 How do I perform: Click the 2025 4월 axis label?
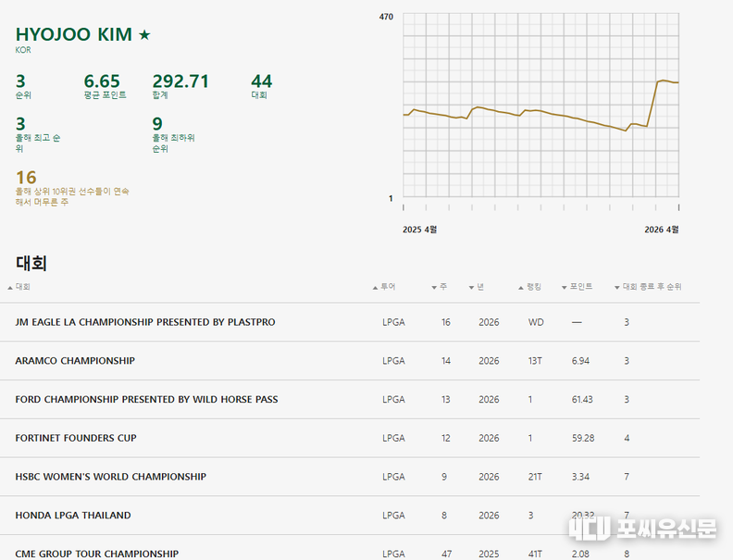coord(419,230)
